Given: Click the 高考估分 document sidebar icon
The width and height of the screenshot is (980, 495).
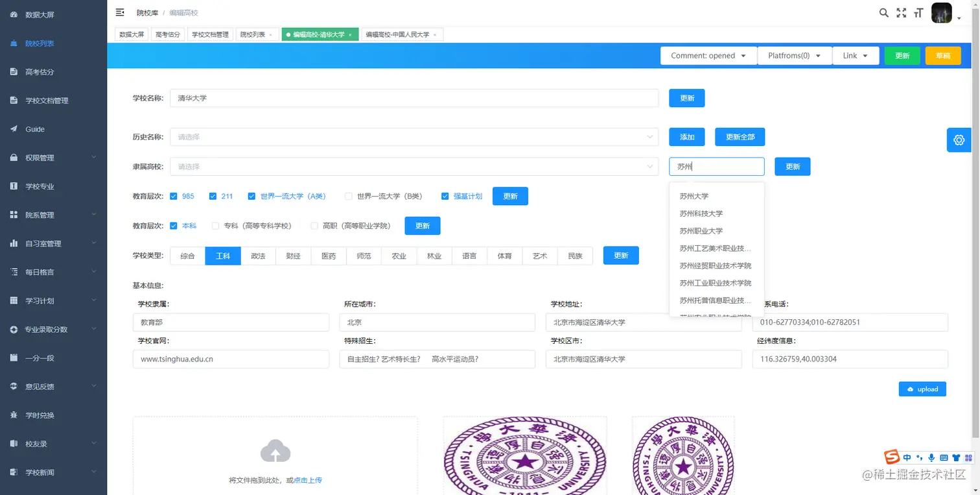Looking at the screenshot, I should click(x=14, y=71).
